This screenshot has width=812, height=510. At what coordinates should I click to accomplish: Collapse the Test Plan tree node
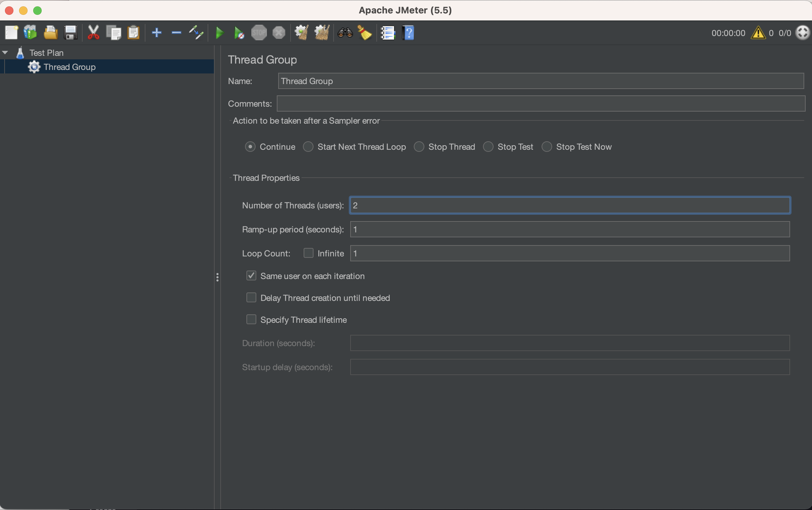[x=5, y=53]
